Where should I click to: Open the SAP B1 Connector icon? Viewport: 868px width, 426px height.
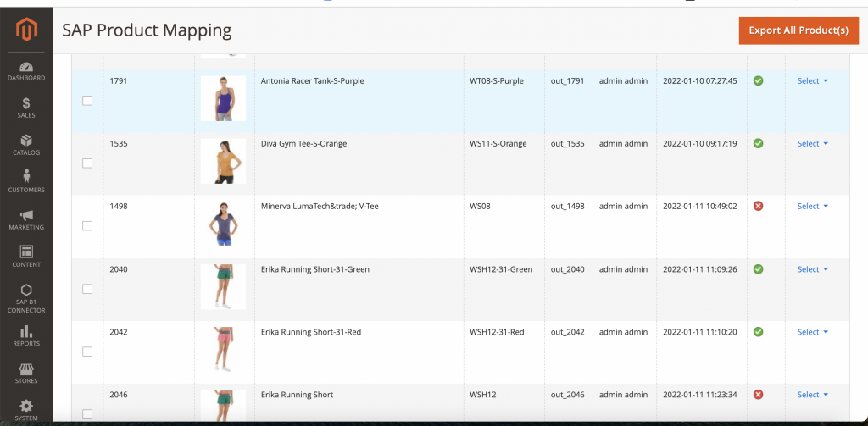(26, 290)
